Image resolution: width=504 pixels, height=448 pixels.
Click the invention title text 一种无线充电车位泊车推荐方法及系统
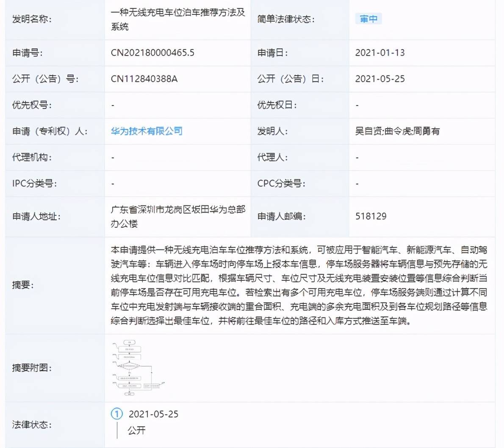click(178, 19)
